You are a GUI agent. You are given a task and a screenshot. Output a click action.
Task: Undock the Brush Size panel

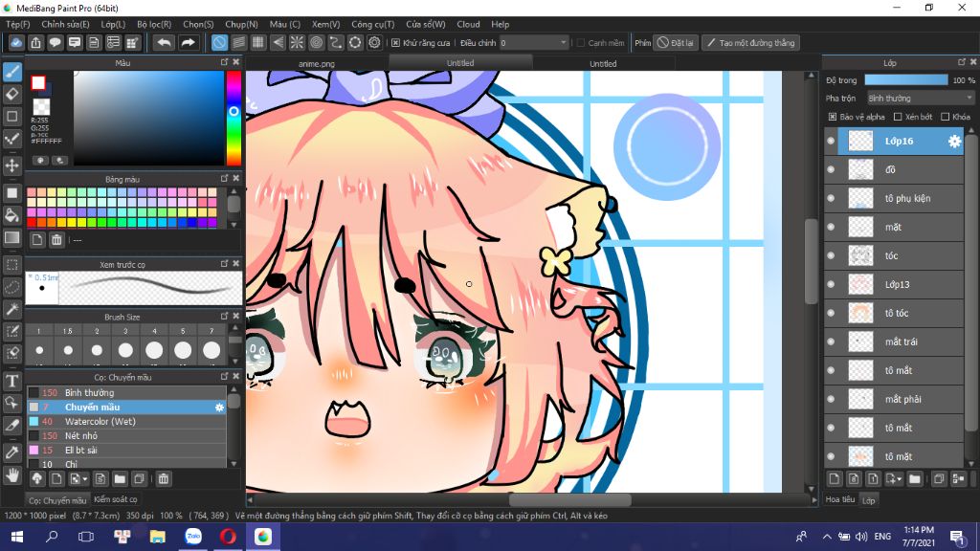(224, 316)
